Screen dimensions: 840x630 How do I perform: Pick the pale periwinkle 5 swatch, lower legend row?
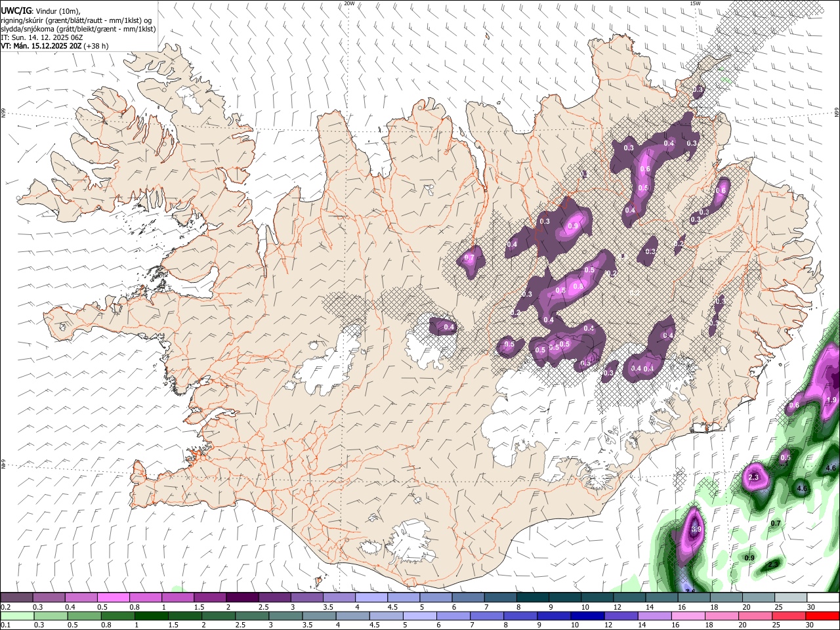click(421, 616)
